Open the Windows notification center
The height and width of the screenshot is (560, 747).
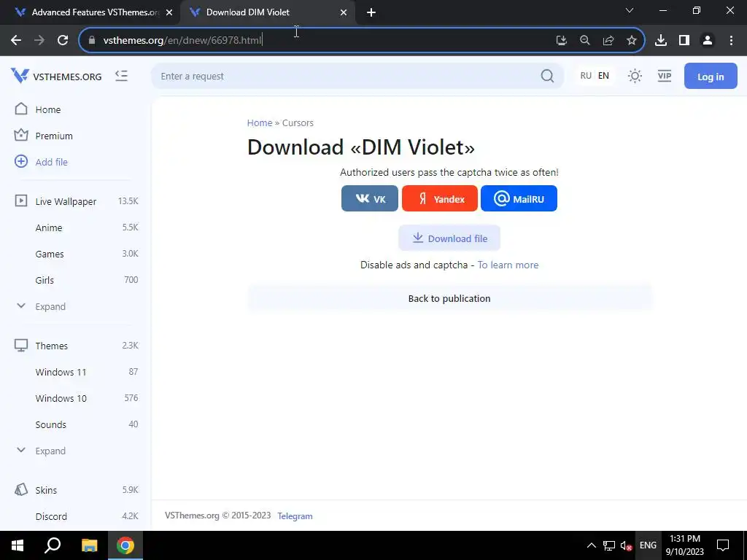pos(723,545)
